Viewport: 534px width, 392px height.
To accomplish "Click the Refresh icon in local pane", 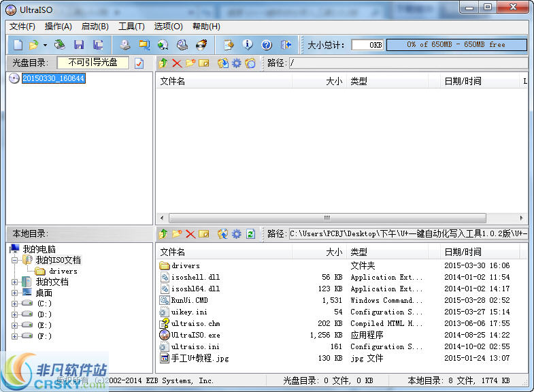I will point(250,234).
